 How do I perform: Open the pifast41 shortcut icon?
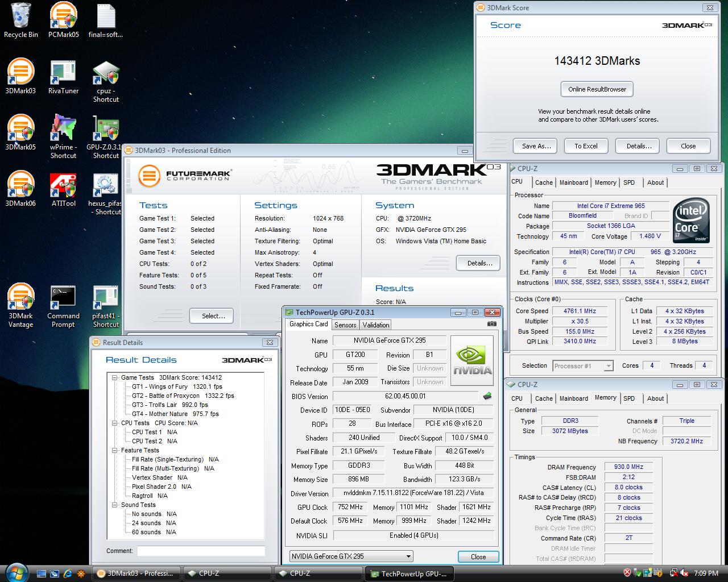click(106, 306)
